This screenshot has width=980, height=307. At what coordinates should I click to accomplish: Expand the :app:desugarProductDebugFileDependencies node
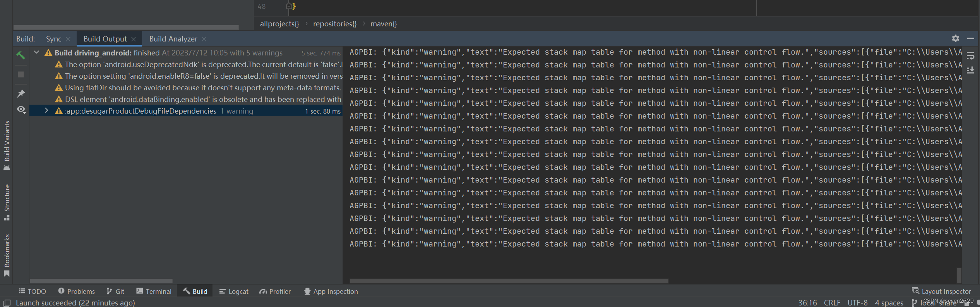[46, 110]
